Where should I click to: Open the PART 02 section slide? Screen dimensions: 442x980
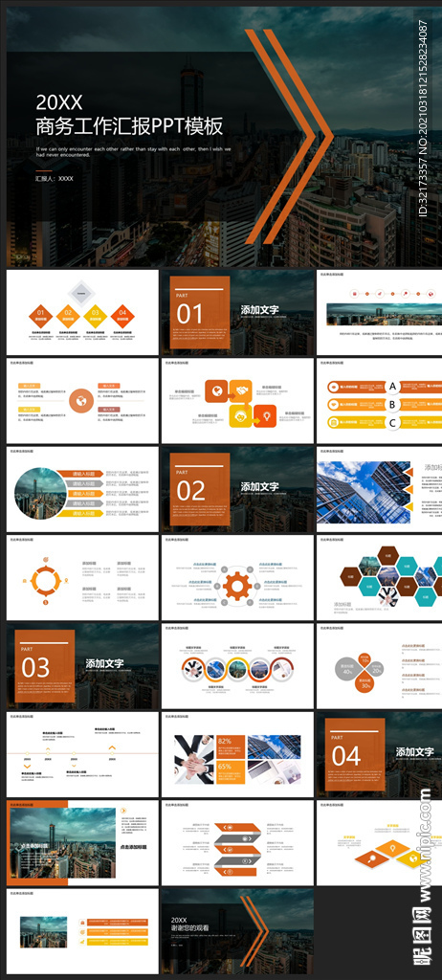pyautogui.click(x=237, y=489)
